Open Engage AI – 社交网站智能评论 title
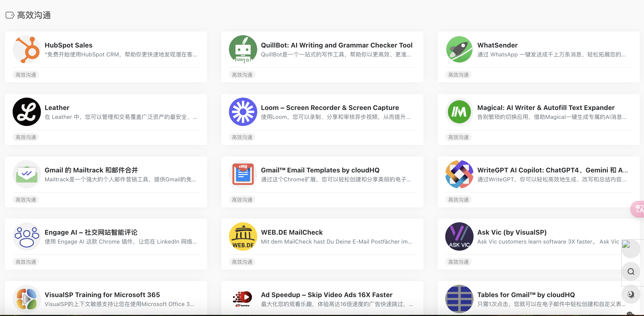 [91, 232]
